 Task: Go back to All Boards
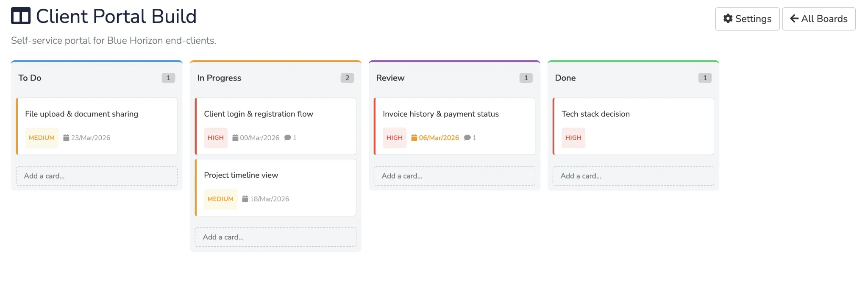[x=819, y=19]
